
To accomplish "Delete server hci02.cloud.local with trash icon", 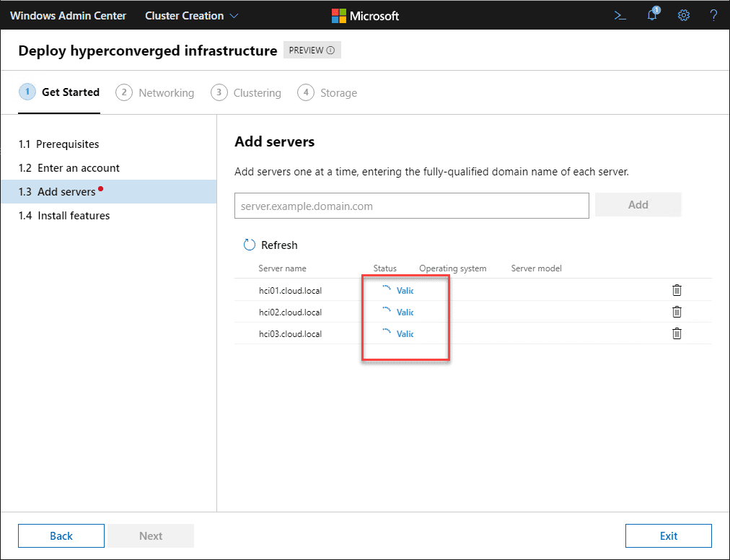I will click(x=677, y=312).
